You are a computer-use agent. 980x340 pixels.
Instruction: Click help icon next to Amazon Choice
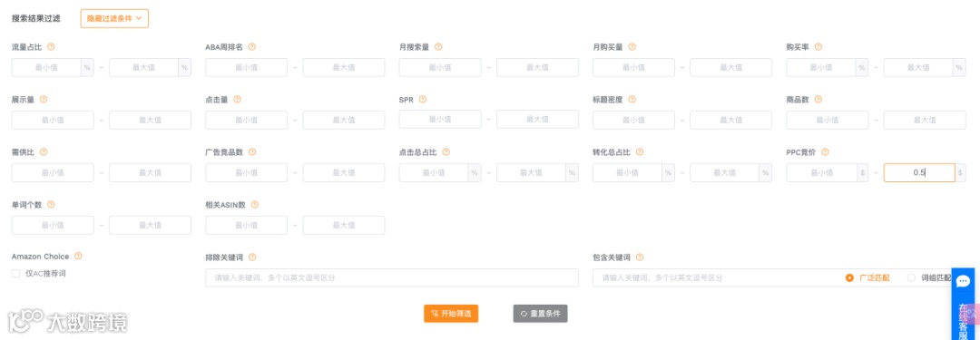point(78,257)
